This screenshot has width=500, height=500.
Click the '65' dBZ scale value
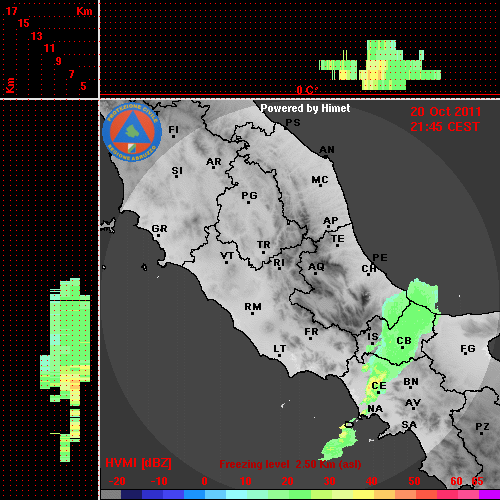[477, 481]
